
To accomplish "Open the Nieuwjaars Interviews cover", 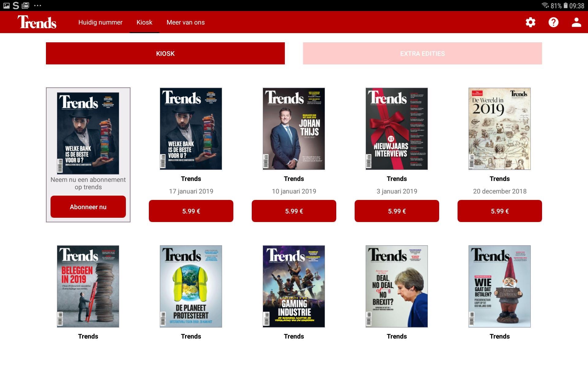I will click(397, 129).
